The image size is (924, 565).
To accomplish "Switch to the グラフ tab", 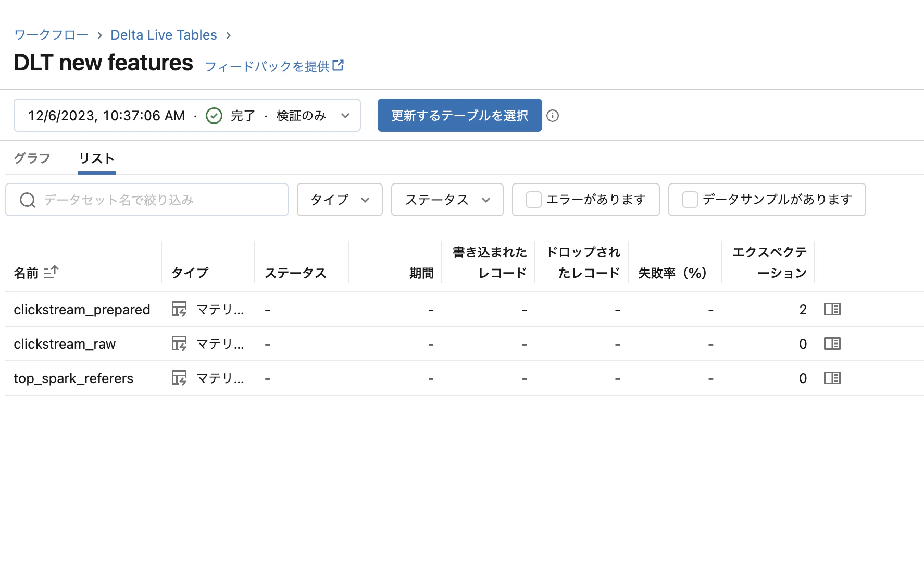I will pyautogui.click(x=31, y=158).
